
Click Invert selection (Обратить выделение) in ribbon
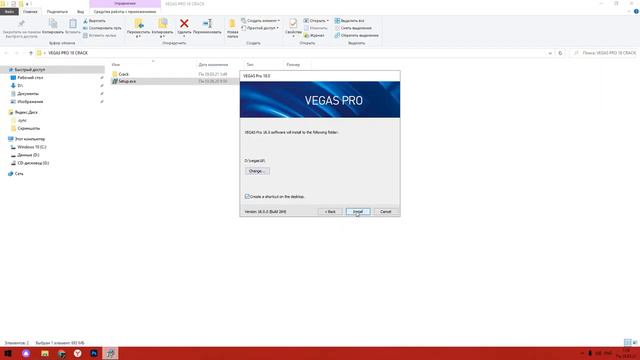click(356, 35)
